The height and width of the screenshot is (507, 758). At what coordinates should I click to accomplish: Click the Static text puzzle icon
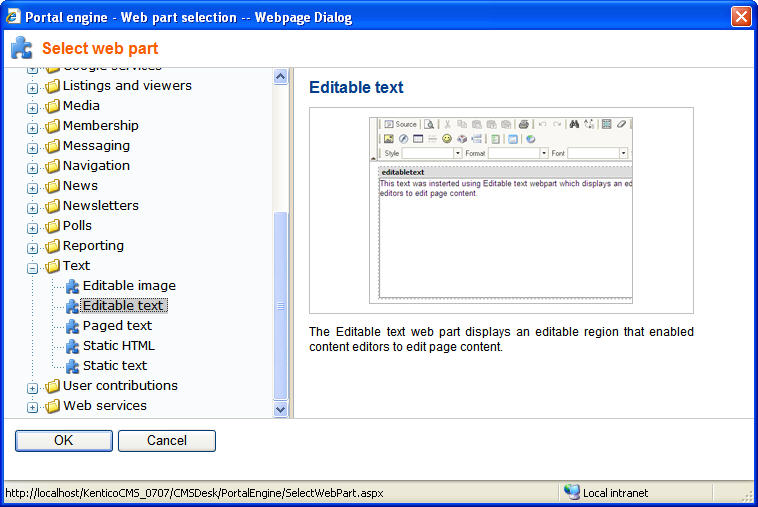pyautogui.click(x=72, y=366)
